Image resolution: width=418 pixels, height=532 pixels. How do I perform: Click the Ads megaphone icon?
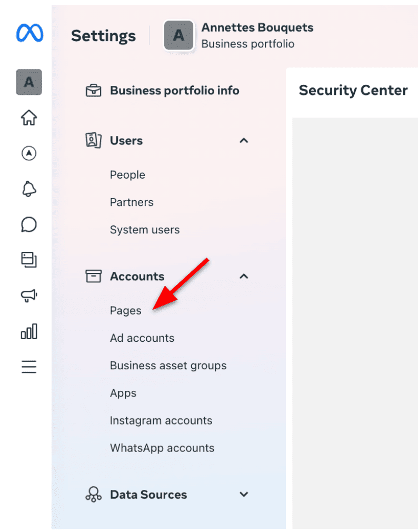click(x=29, y=295)
